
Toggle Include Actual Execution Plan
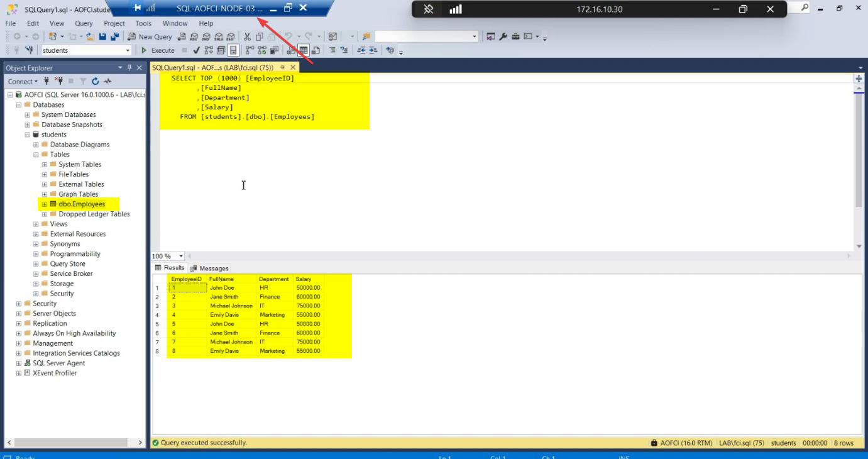(250, 50)
